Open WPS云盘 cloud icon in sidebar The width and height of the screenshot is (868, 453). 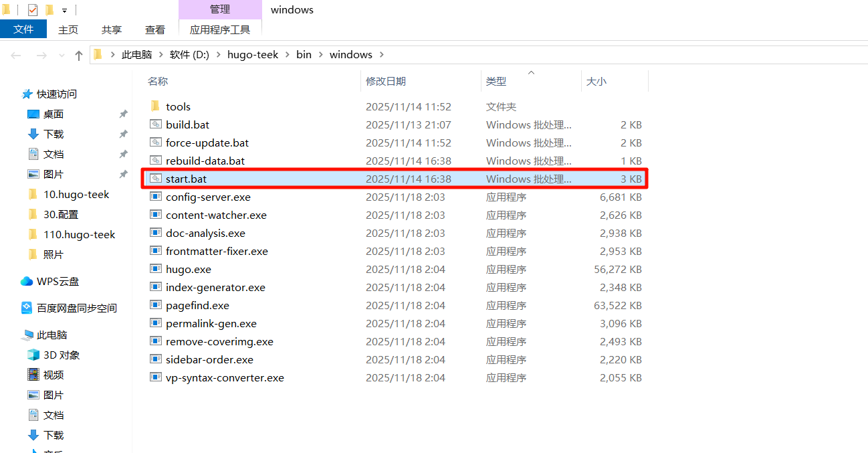click(x=27, y=281)
